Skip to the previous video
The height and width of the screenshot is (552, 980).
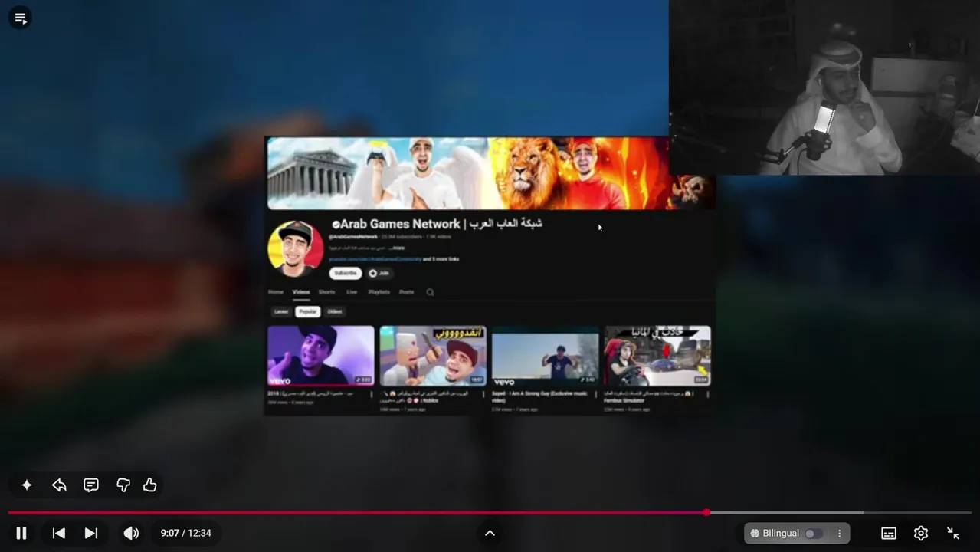(59, 533)
